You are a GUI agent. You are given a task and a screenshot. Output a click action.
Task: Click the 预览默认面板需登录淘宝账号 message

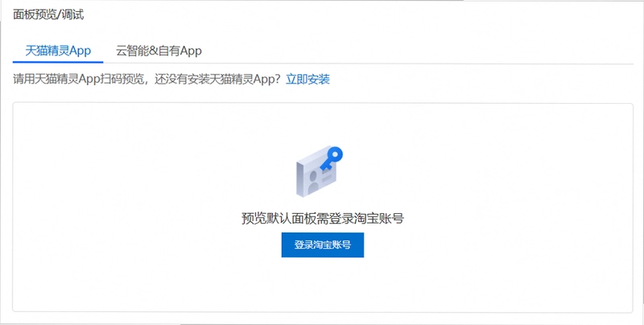tap(323, 218)
